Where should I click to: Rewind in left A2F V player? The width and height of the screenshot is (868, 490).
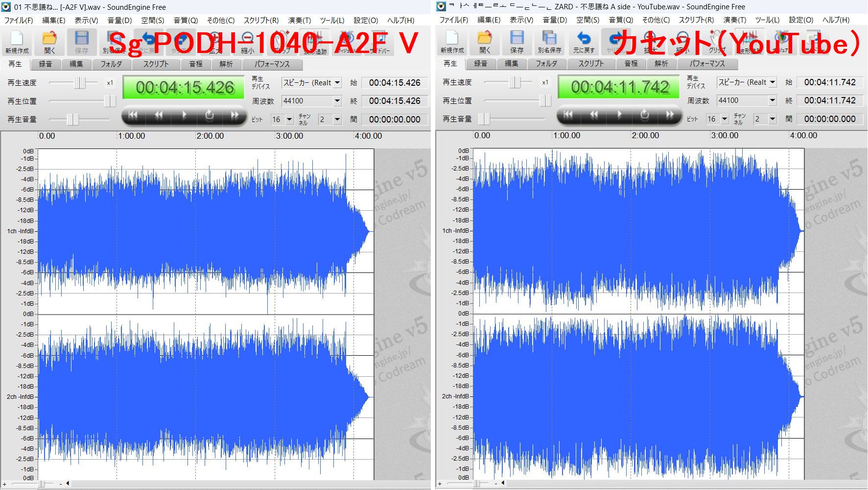pyautogui.click(x=159, y=115)
